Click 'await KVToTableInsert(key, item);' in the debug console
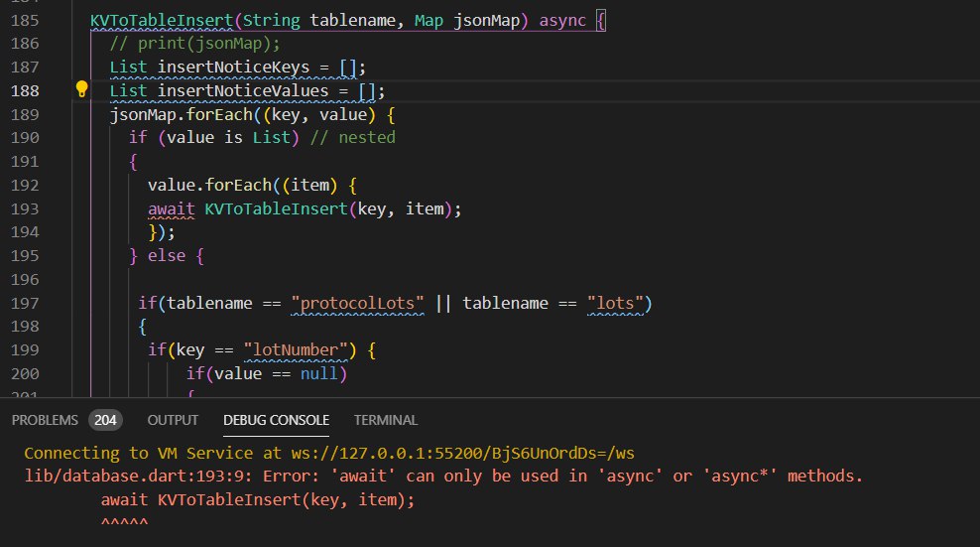980x547 pixels. tap(258, 500)
